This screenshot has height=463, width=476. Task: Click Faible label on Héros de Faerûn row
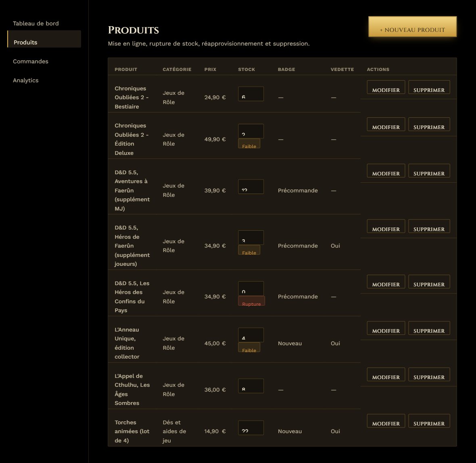249,250
